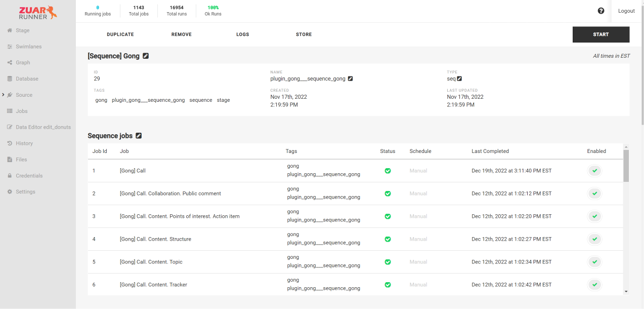Open Swimlanes in the sidebar
This screenshot has width=644, height=309.
tap(29, 47)
